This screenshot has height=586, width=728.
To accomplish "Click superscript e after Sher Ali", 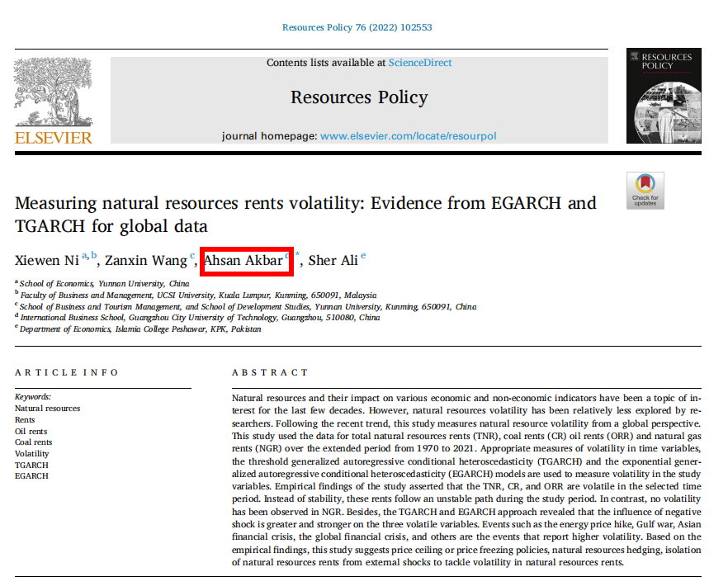I will click(363, 257).
